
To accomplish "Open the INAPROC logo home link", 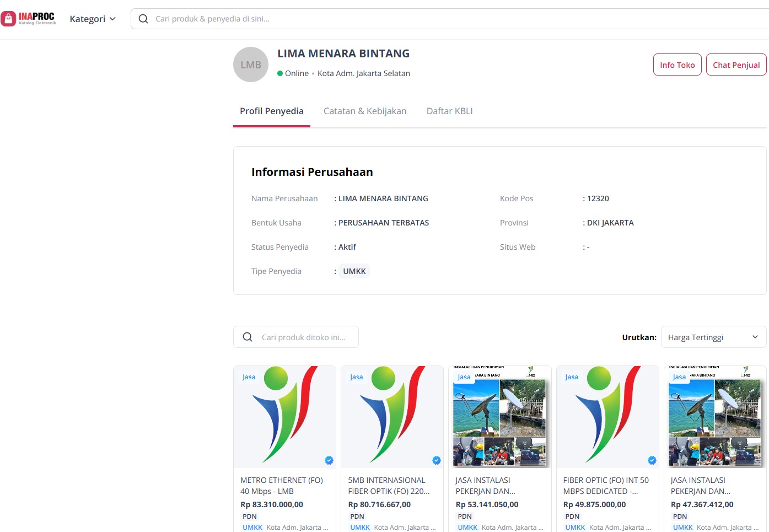I will (29, 19).
